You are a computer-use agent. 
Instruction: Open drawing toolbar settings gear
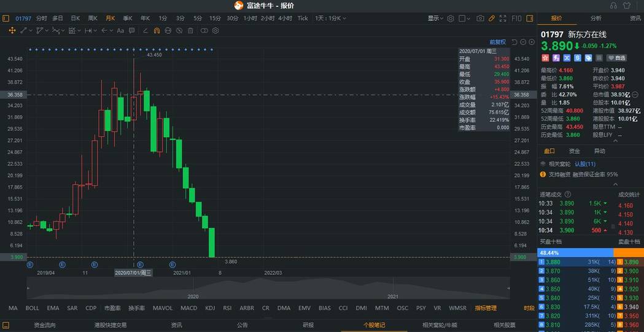215,31
